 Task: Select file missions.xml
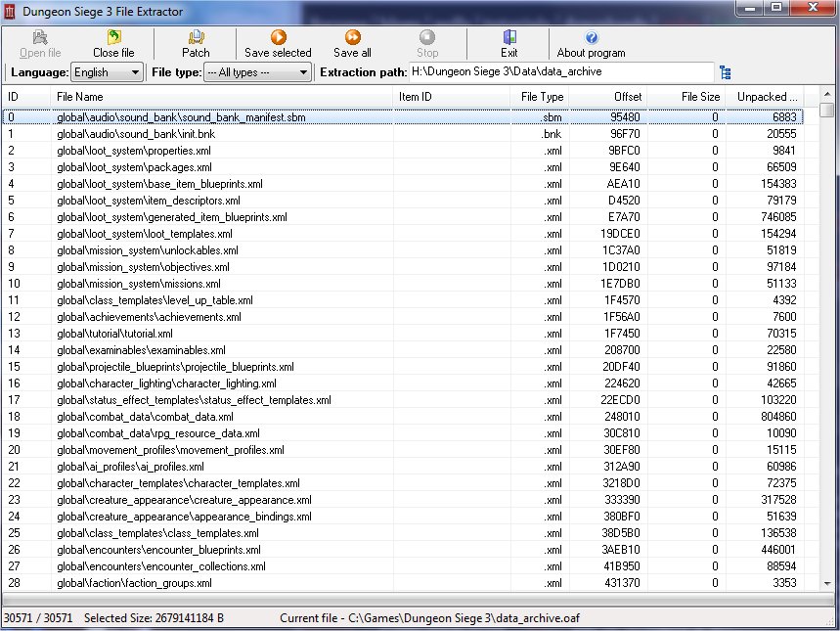pyautogui.click(x=403, y=284)
